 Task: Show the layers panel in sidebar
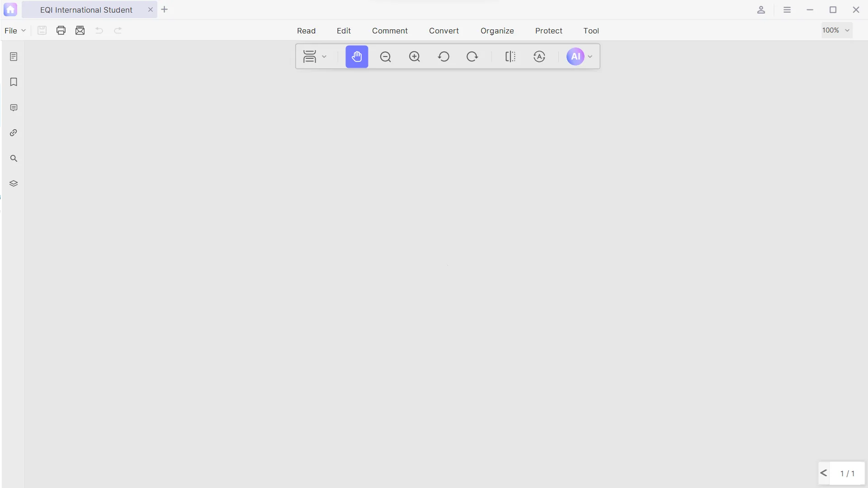coord(14,183)
